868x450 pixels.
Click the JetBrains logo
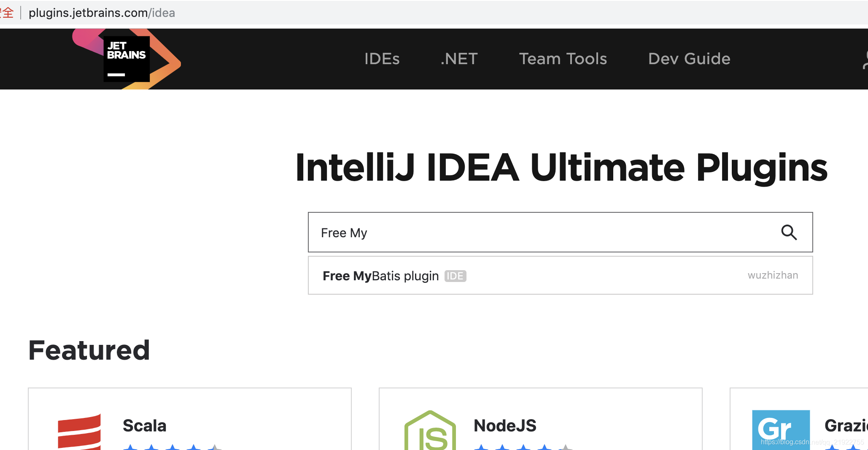[126, 58]
